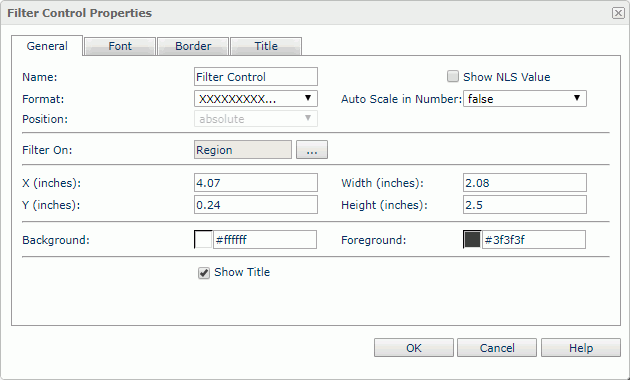Viewport: 630px width, 380px height.
Task: Select the Filter On Region field
Action: pyautogui.click(x=243, y=150)
